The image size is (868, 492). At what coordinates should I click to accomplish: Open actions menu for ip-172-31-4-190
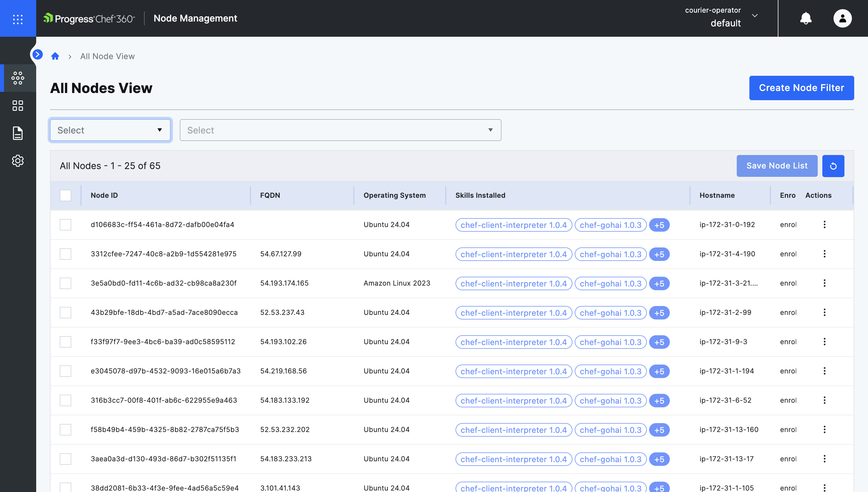point(824,254)
